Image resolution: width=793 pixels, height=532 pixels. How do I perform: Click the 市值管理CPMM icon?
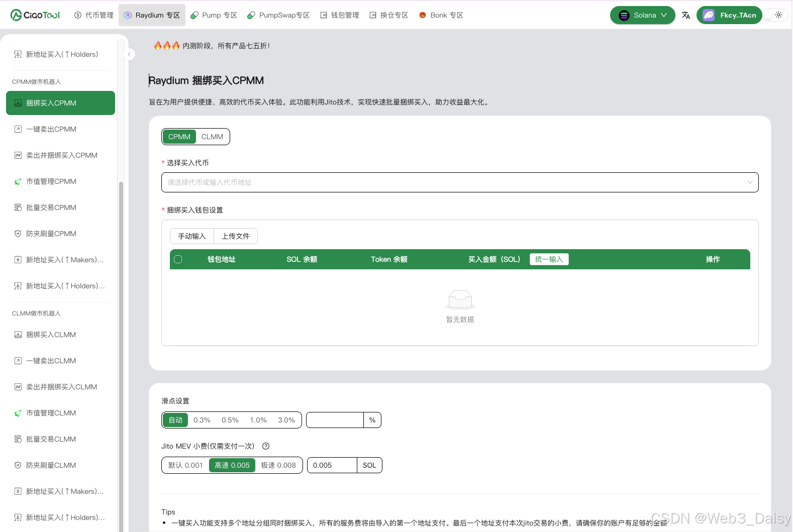click(18, 181)
